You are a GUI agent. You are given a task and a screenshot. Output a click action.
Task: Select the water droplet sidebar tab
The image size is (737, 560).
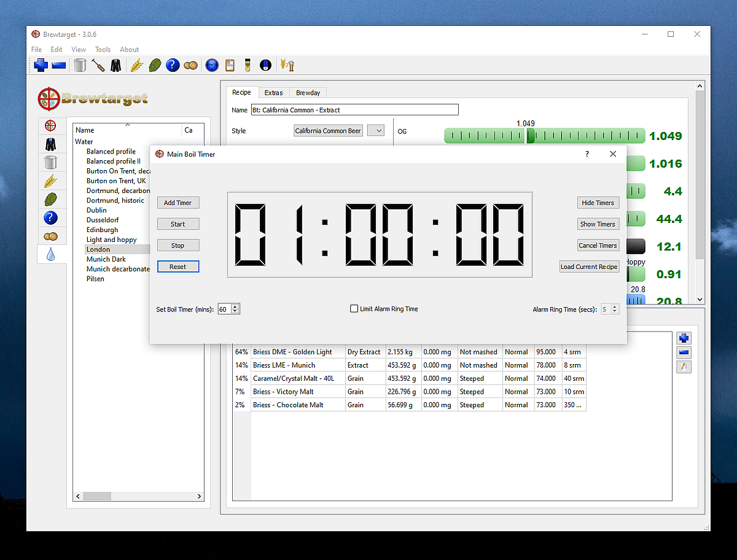tap(50, 254)
